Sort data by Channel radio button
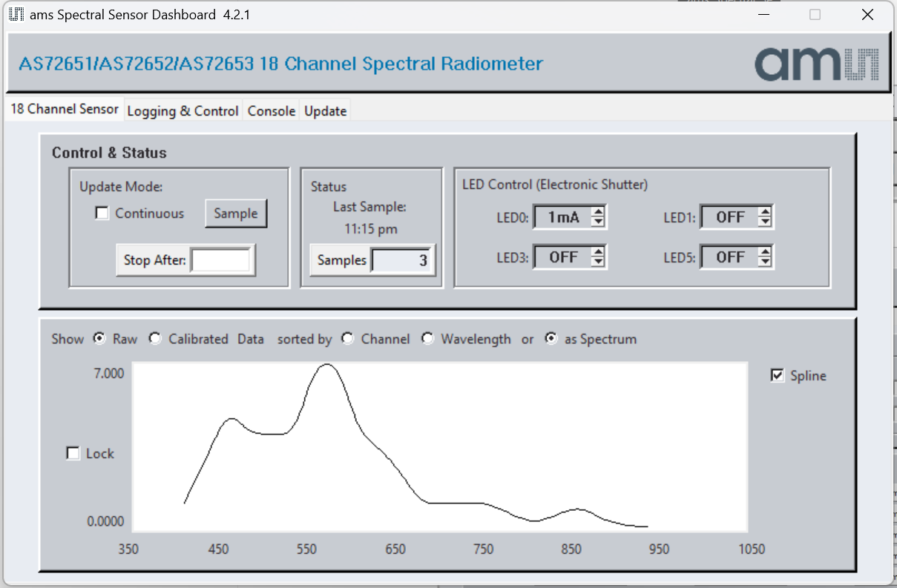This screenshot has width=897, height=588. (347, 338)
